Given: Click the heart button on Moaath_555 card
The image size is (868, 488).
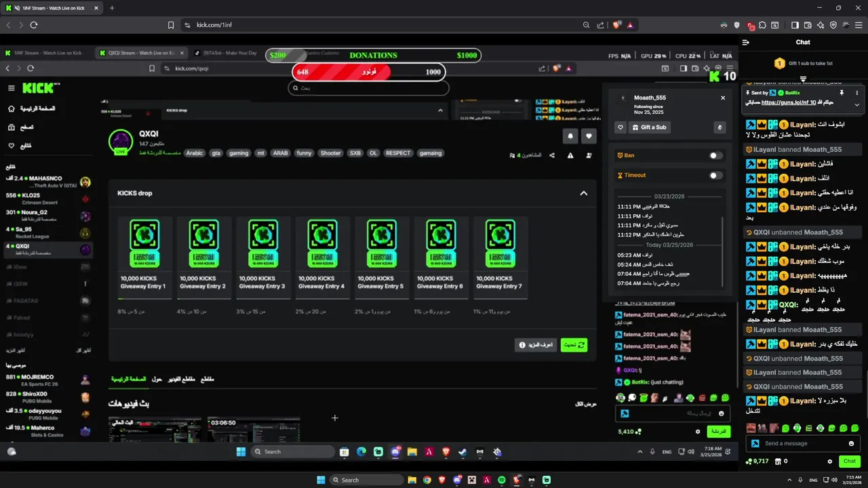Looking at the screenshot, I should point(620,127).
